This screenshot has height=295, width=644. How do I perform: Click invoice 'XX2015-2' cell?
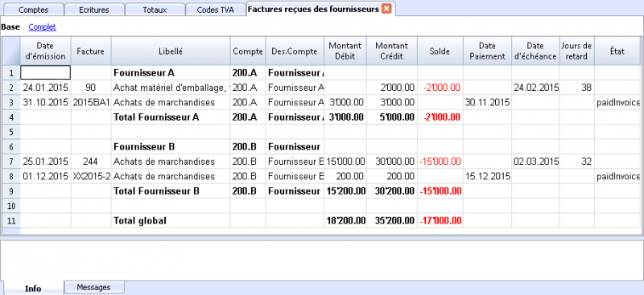coord(91,176)
